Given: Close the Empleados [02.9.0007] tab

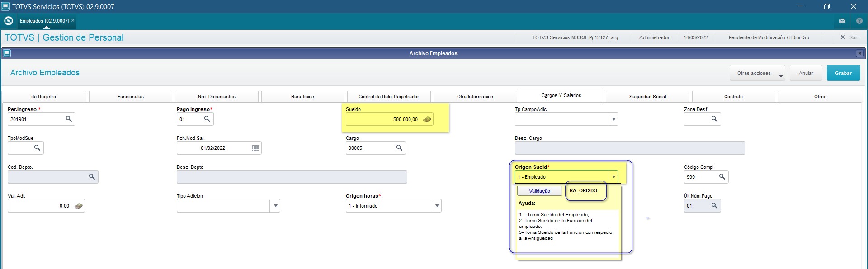Looking at the screenshot, I should pyautogui.click(x=73, y=20).
